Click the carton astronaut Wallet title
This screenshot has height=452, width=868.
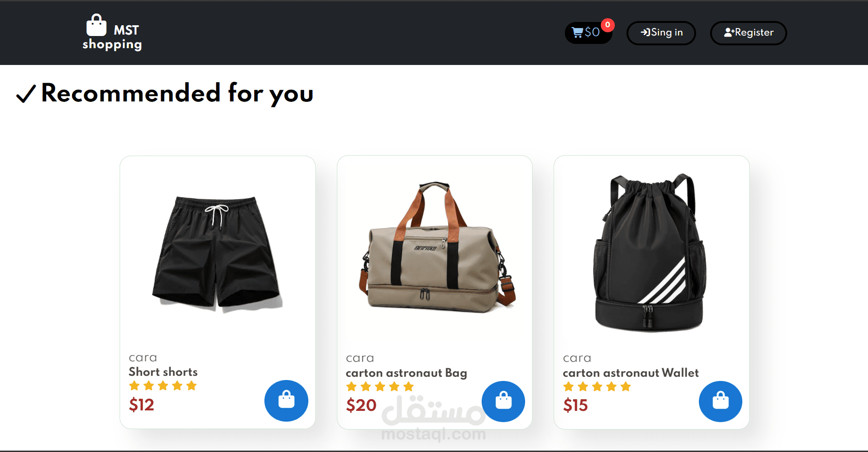pos(631,373)
